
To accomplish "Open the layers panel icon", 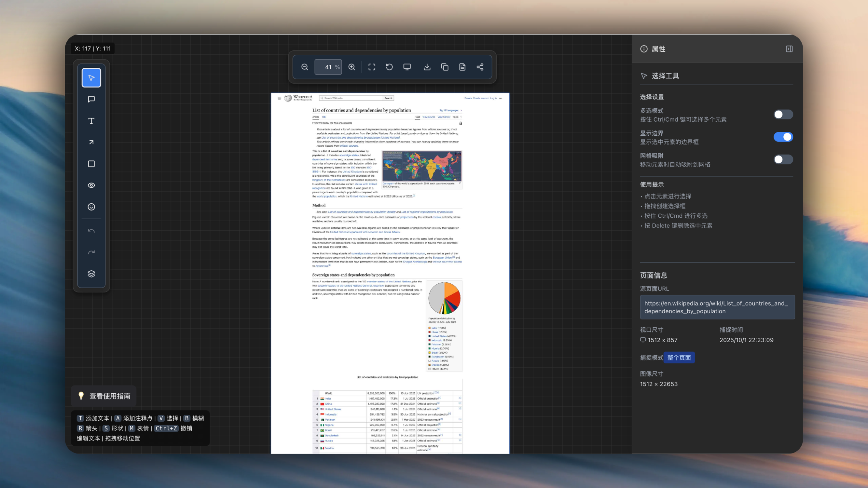I will (x=91, y=274).
